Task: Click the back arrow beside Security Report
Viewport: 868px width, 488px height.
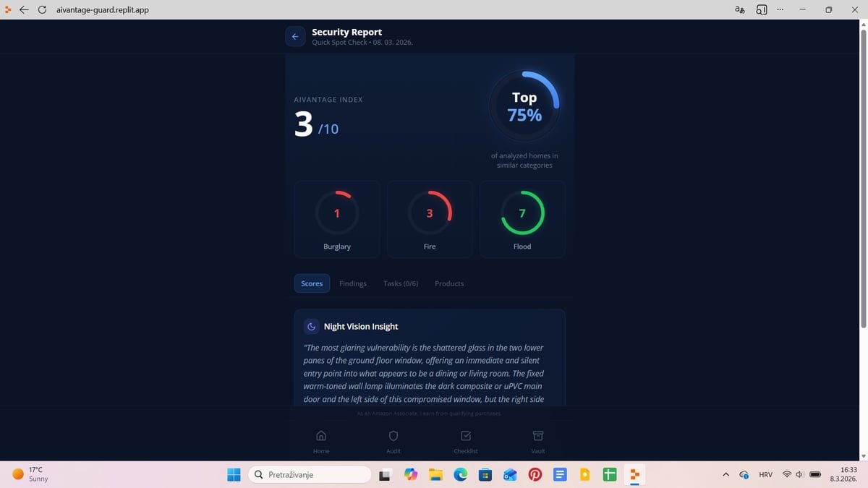Action: click(x=295, y=36)
